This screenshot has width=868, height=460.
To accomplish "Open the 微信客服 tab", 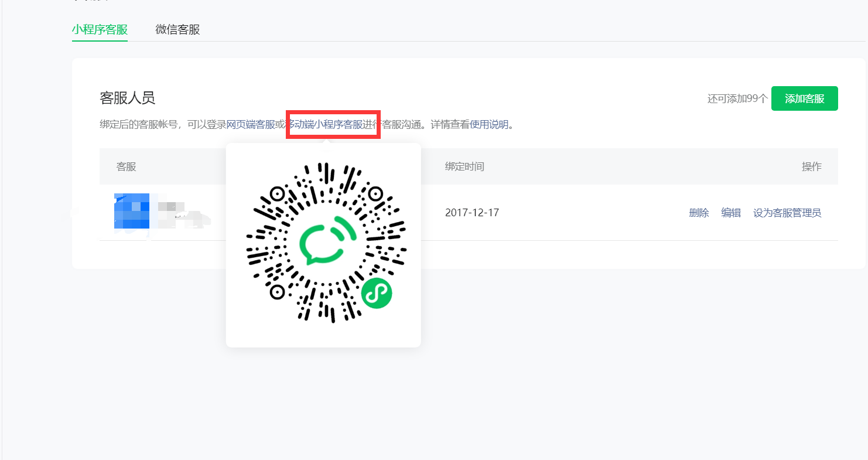I will 177,29.
